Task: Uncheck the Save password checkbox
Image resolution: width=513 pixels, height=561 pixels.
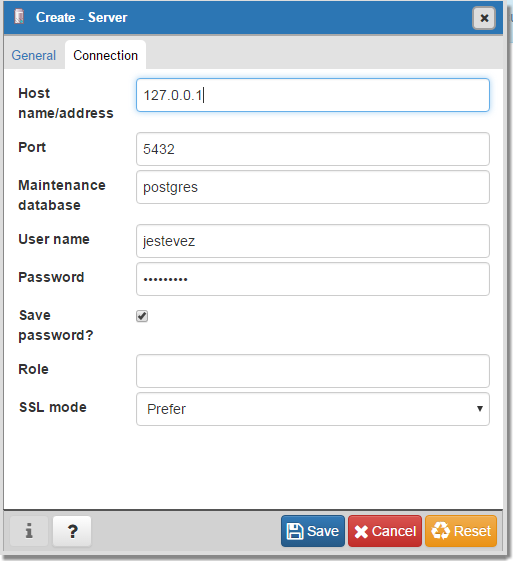Action: [x=142, y=316]
